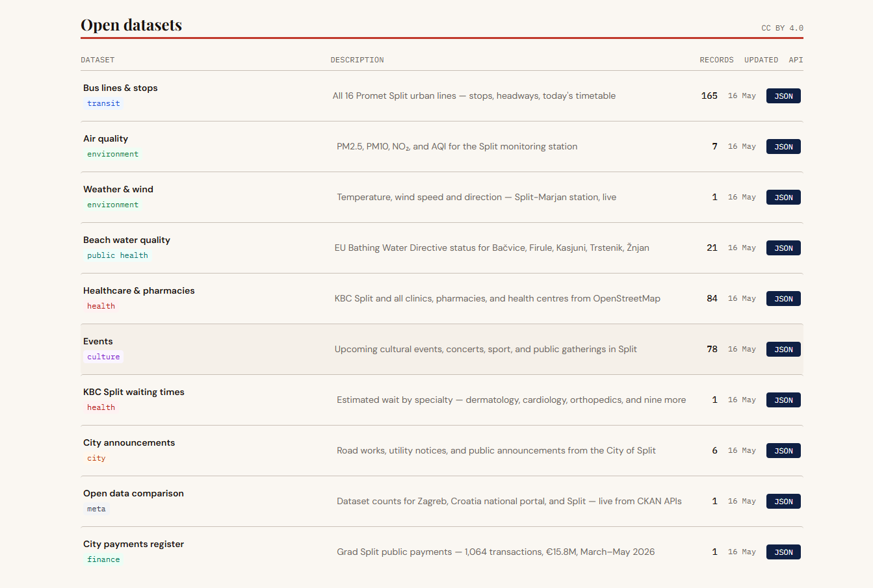This screenshot has width=873, height=588.
Task: Click the Estimated wait by specialty description
Action: point(511,400)
